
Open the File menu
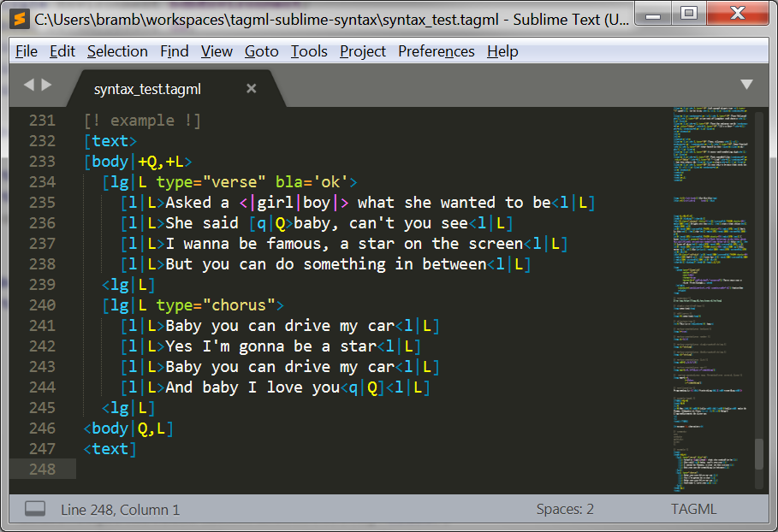coord(27,51)
